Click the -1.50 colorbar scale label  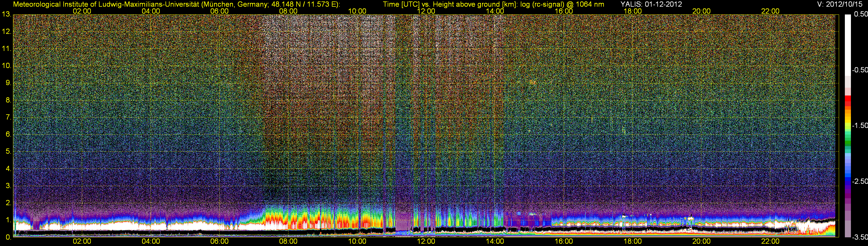pos(860,125)
